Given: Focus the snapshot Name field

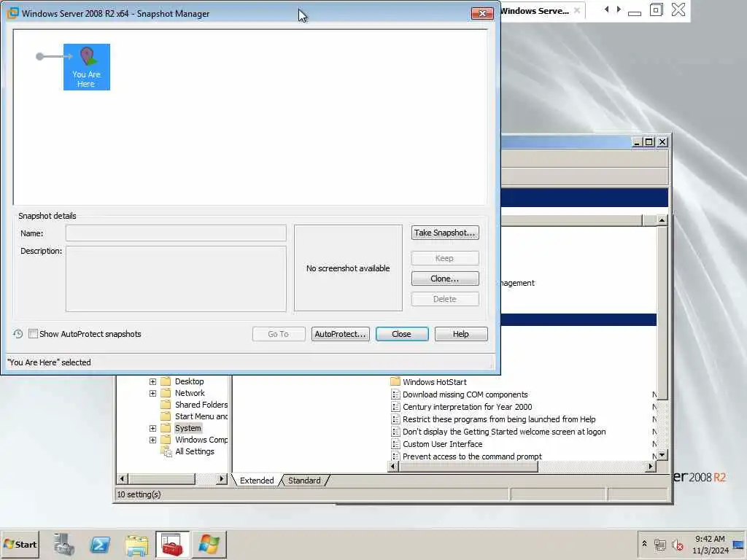Looking at the screenshot, I should (176, 233).
